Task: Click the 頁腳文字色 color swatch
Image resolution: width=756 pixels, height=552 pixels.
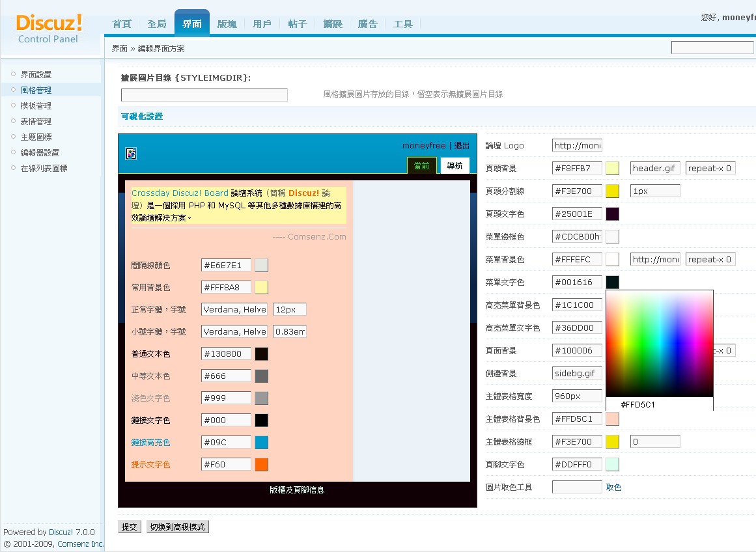Action: pos(612,464)
